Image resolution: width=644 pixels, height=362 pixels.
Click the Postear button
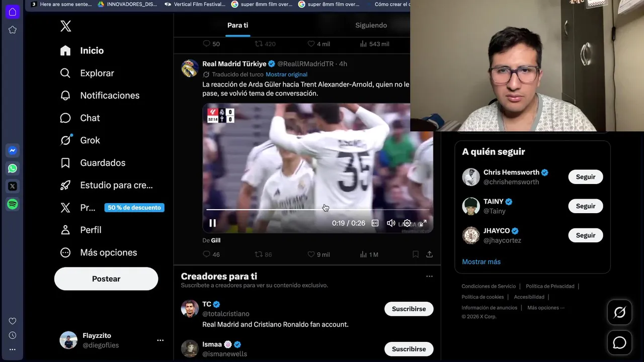tap(106, 279)
